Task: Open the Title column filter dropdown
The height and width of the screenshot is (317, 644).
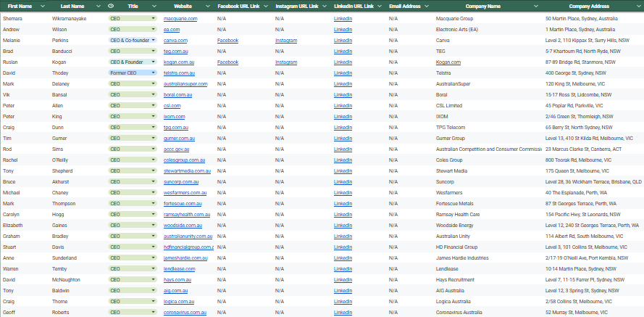Action: tap(154, 7)
